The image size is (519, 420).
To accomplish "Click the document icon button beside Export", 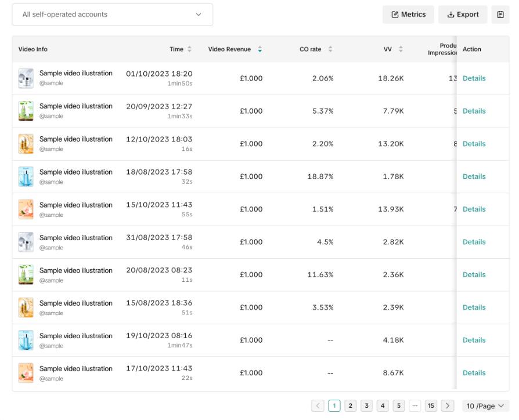I will tap(500, 15).
